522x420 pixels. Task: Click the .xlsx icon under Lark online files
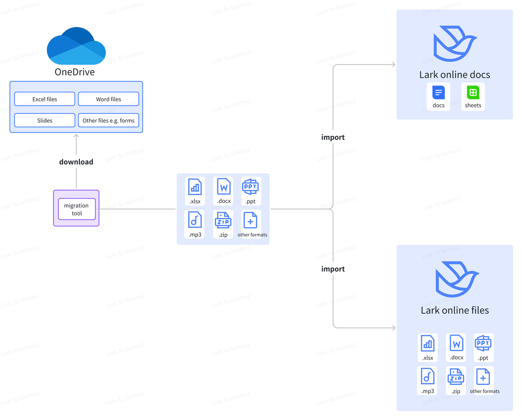pos(427,343)
